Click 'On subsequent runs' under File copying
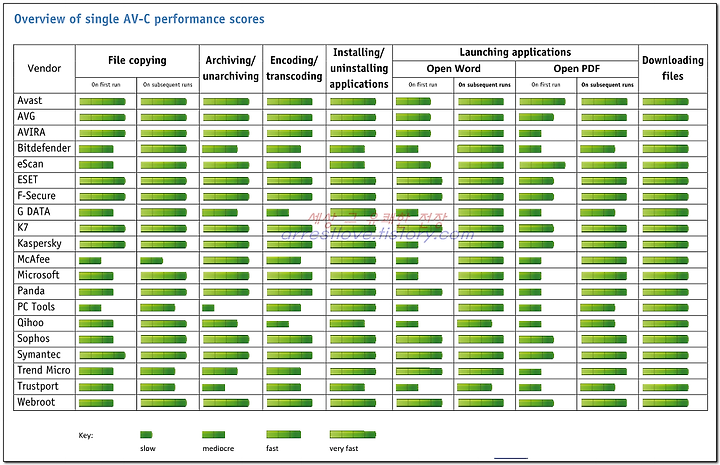This screenshot has width=720, height=465. click(168, 85)
